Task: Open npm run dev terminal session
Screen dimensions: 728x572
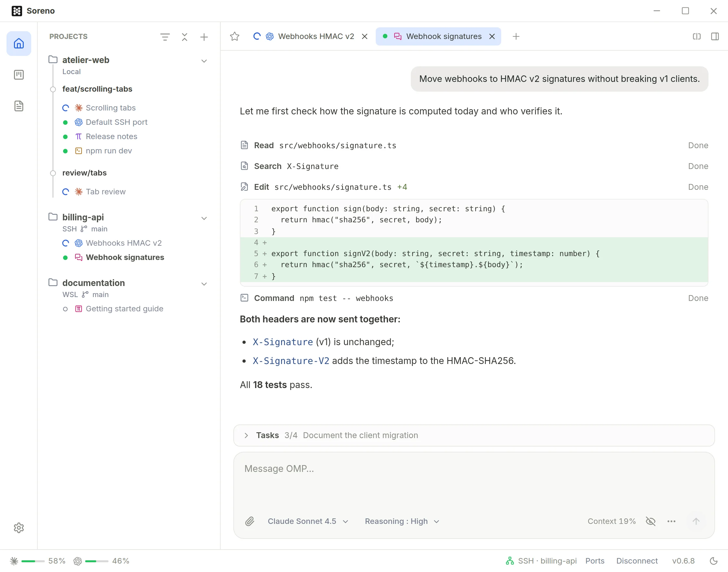Action: pyautogui.click(x=109, y=151)
